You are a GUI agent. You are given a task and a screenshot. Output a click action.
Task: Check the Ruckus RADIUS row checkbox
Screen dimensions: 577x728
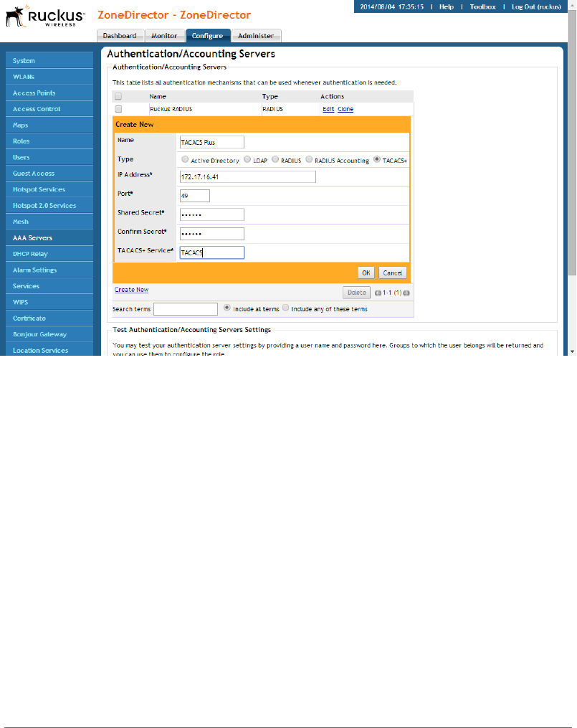tap(118, 108)
